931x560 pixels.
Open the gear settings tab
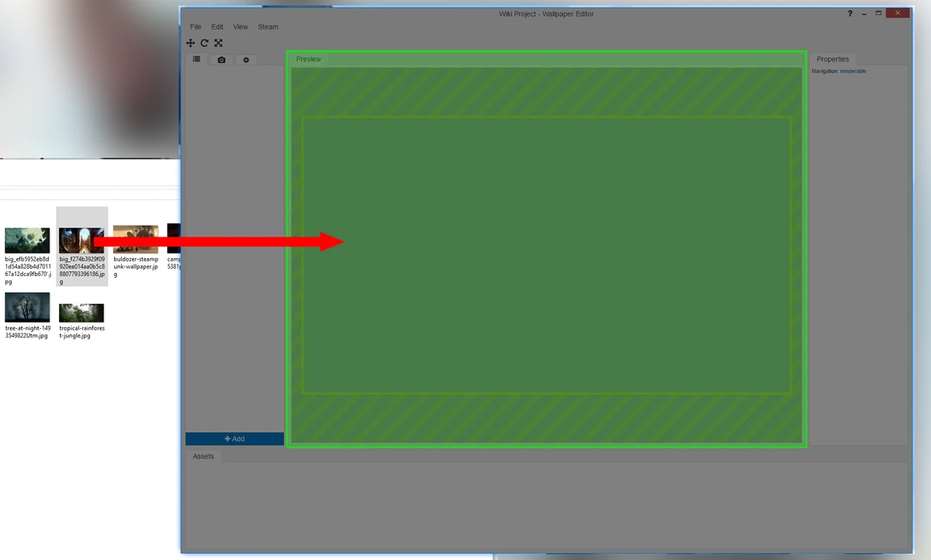246,60
